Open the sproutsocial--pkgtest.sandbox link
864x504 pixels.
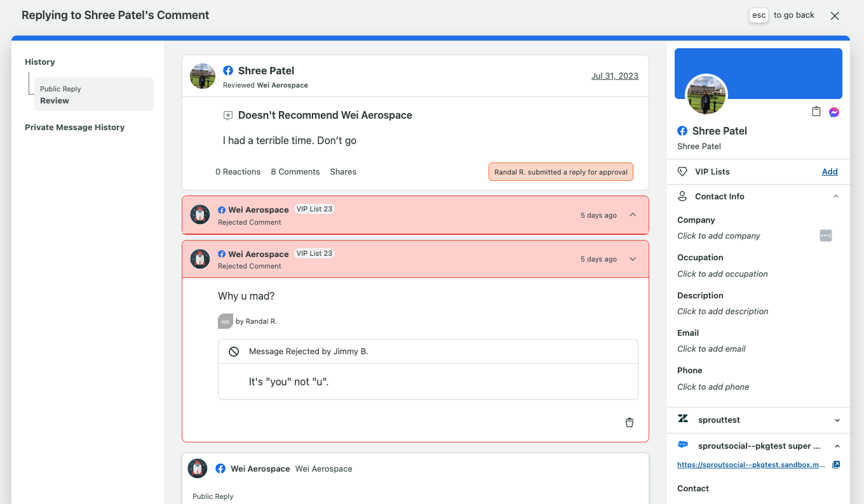click(x=751, y=465)
